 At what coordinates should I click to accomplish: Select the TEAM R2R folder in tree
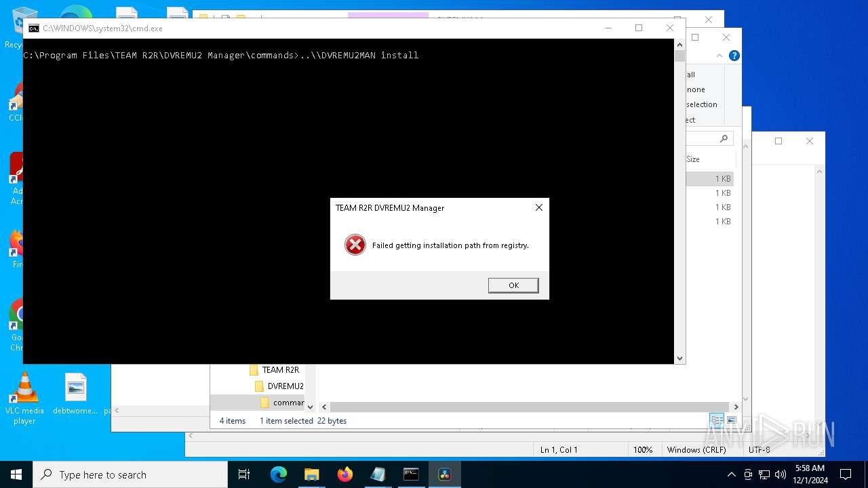pyautogui.click(x=274, y=370)
